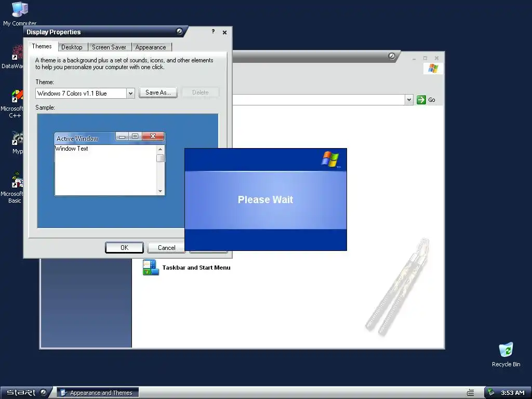Click the DataWa desktop shortcut icon
This screenshot has height=399, width=532.
click(17, 53)
